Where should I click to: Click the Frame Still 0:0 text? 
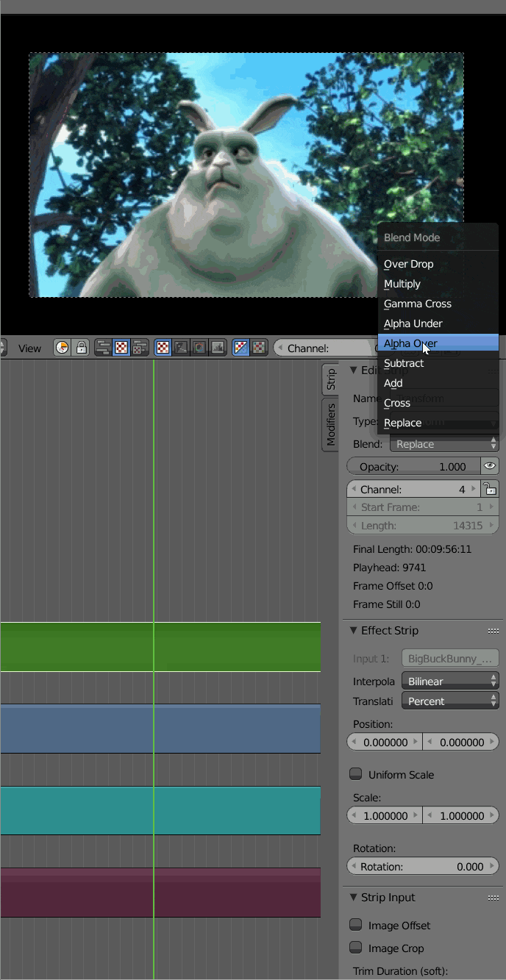(386, 604)
